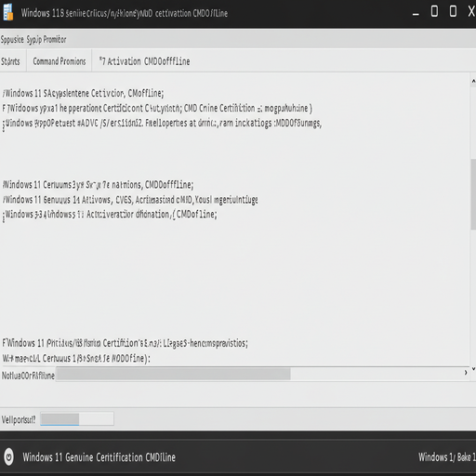Click the vertical scrollbar thumb
Image resolution: width=476 pixels, height=476 pixels.
click(x=473, y=194)
